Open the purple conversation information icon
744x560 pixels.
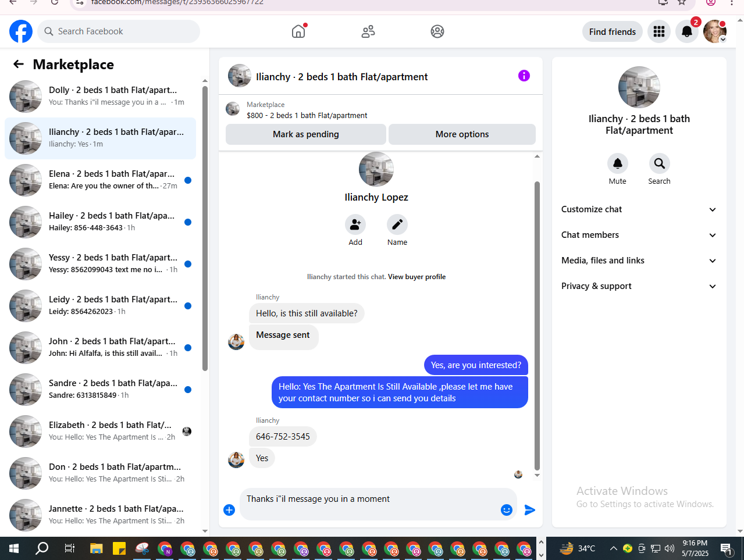(524, 76)
